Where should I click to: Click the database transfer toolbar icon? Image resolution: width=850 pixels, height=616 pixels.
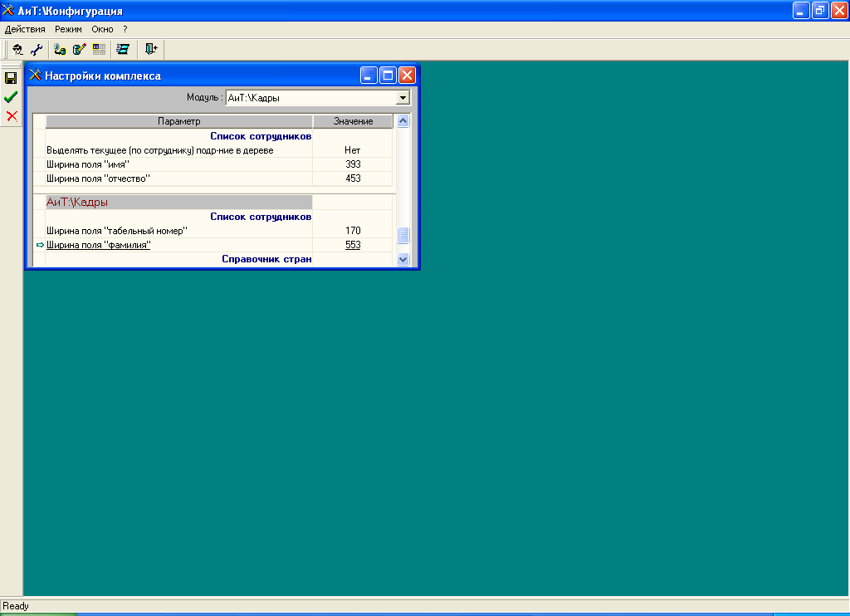click(60, 50)
